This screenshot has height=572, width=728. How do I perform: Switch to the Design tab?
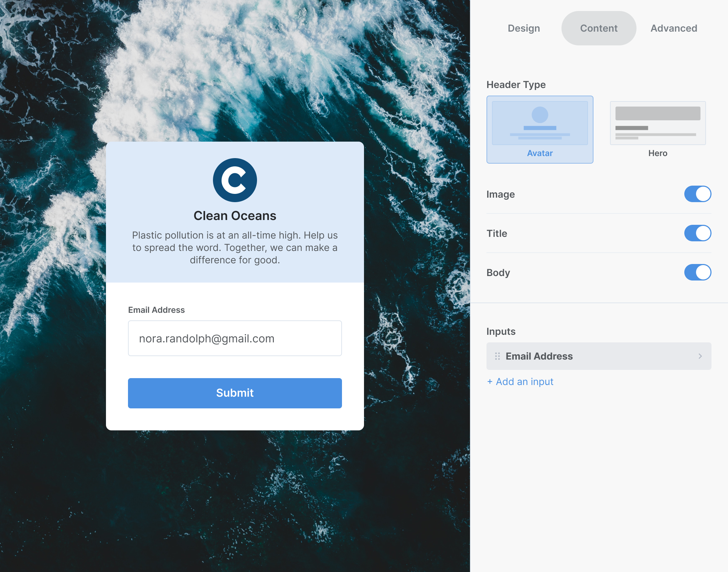(x=523, y=28)
